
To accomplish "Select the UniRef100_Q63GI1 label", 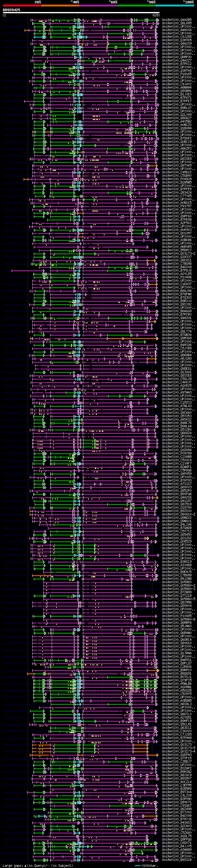I will (x=177, y=728).
